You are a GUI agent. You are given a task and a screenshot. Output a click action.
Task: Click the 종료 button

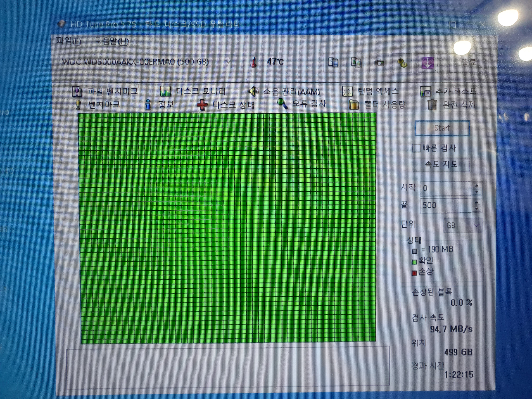coord(469,63)
